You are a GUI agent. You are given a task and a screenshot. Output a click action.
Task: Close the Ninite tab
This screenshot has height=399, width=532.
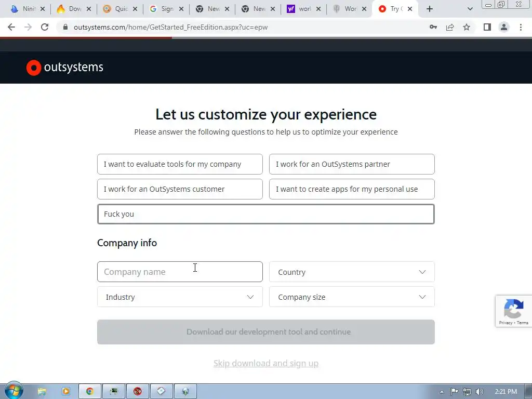tap(43, 9)
